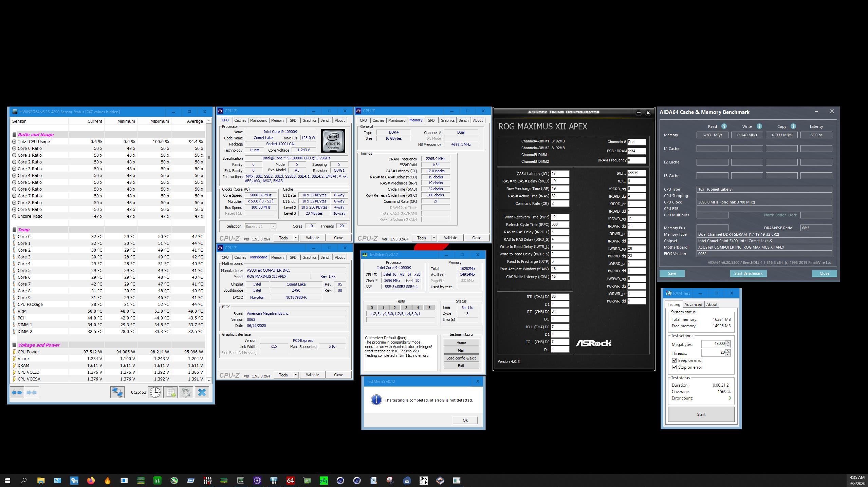Click HWiNFO blue X close sensors icon

(x=202, y=392)
